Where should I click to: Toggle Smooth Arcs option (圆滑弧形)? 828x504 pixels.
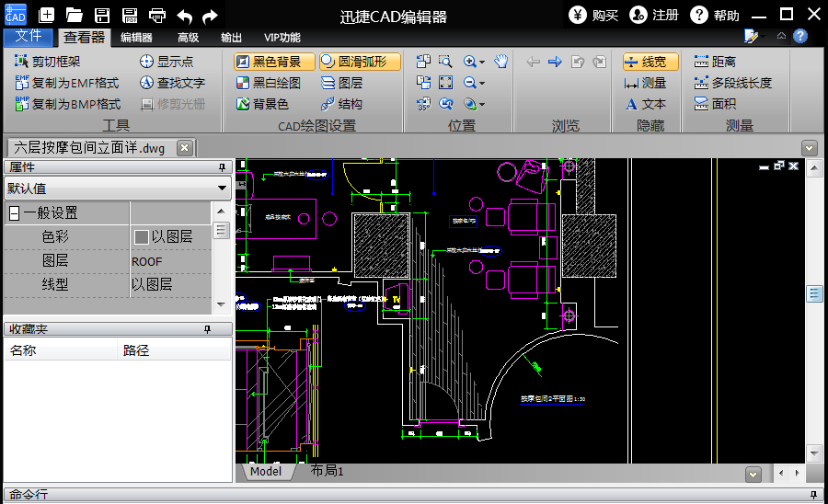(x=360, y=62)
